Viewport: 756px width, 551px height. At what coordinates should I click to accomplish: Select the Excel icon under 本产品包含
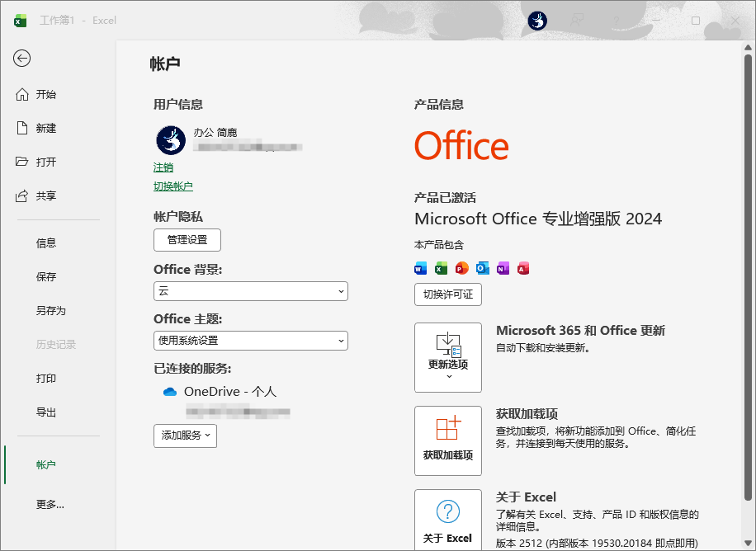(441, 268)
